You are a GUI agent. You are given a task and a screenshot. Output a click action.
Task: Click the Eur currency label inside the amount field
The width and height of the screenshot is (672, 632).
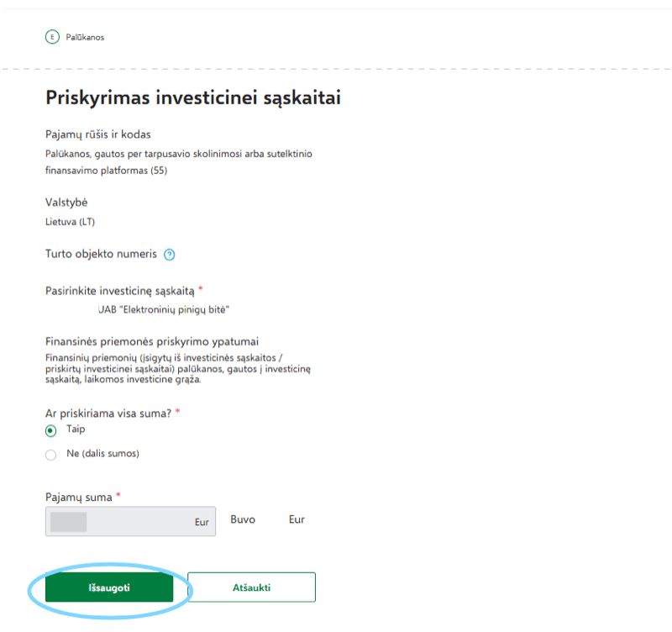tap(201, 522)
